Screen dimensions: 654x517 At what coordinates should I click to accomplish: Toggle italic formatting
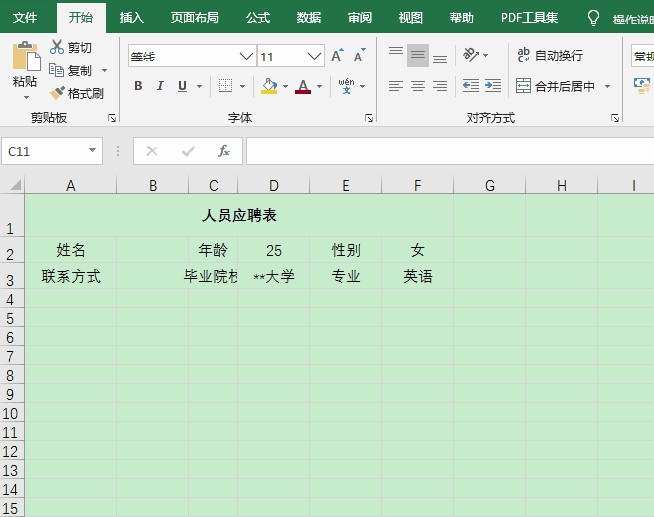coord(160,86)
